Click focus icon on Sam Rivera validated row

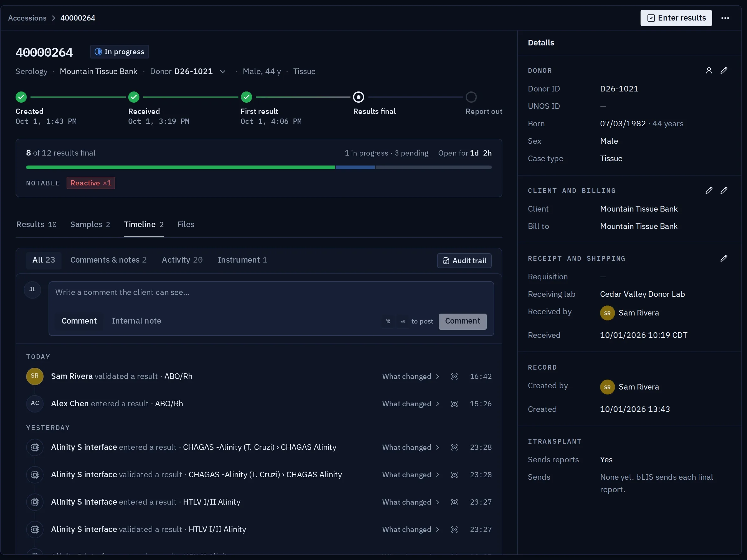click(454, 376)
